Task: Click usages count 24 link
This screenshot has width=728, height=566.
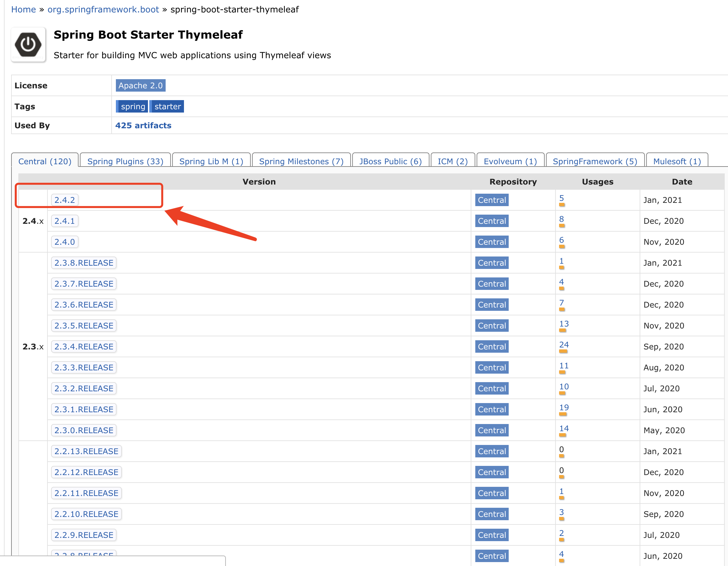Action: [x=564, y=345]
